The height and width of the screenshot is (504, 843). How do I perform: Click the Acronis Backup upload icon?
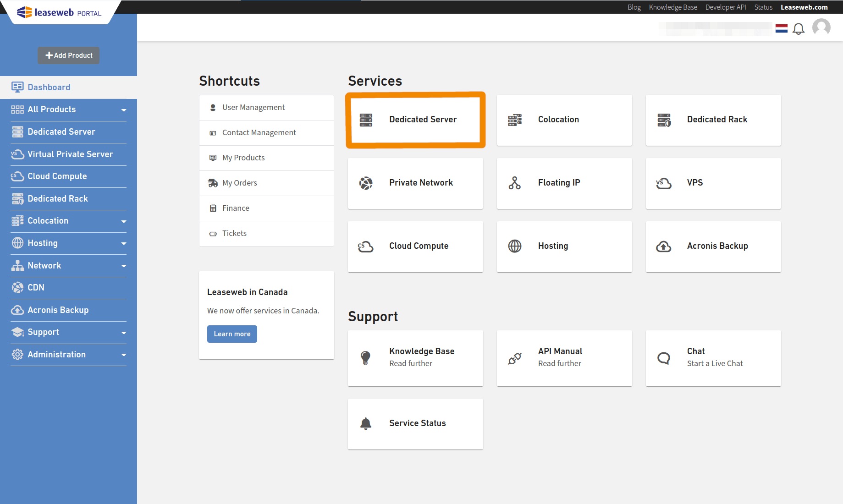(663, 246)
